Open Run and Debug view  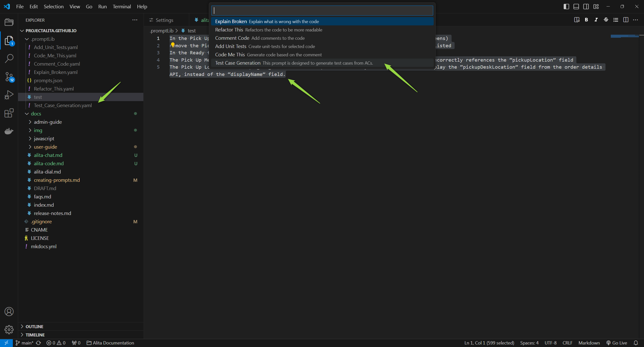tap(9, 95)
